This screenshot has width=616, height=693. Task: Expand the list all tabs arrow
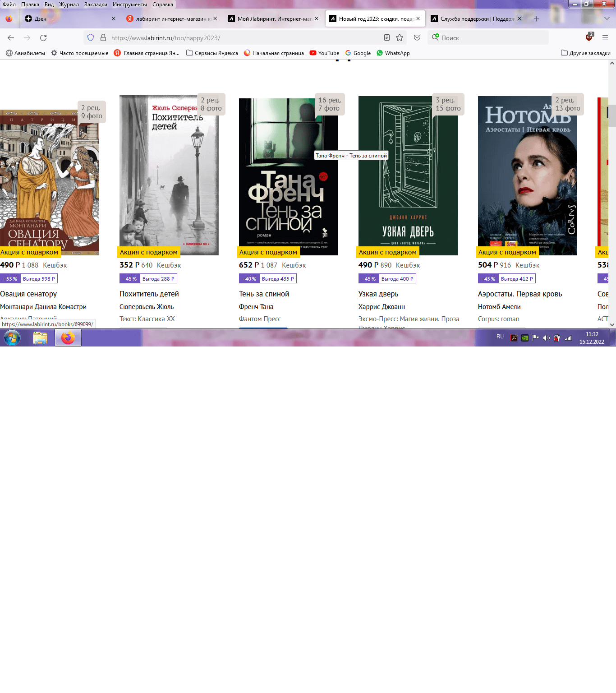[x=607, y=19]
